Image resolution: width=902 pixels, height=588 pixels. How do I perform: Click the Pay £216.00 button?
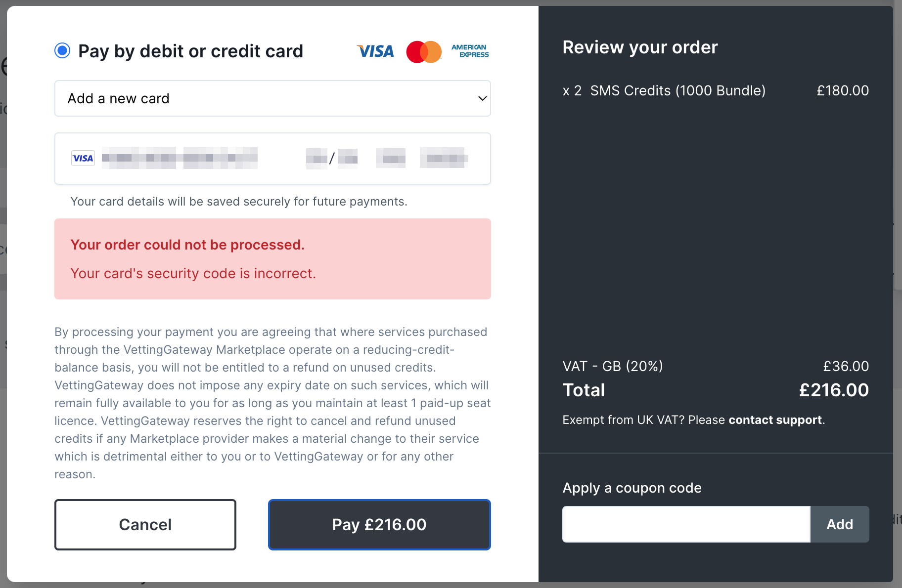point(379,524)
